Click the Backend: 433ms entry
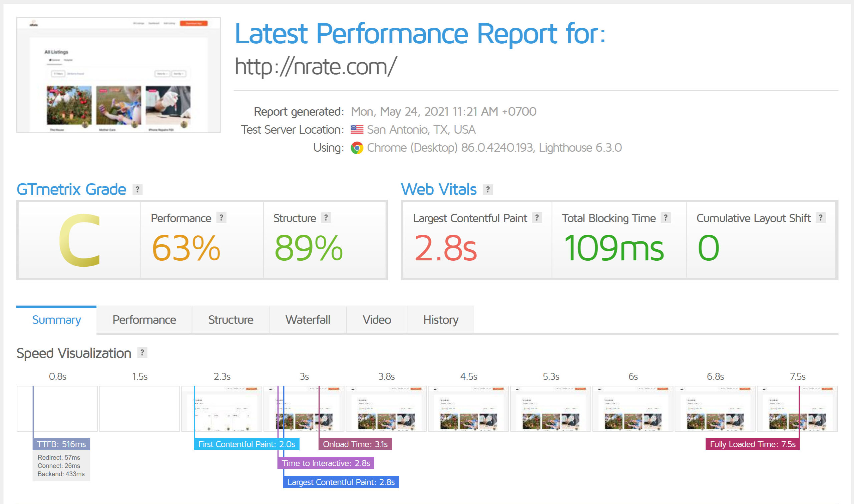 (61, 474)
